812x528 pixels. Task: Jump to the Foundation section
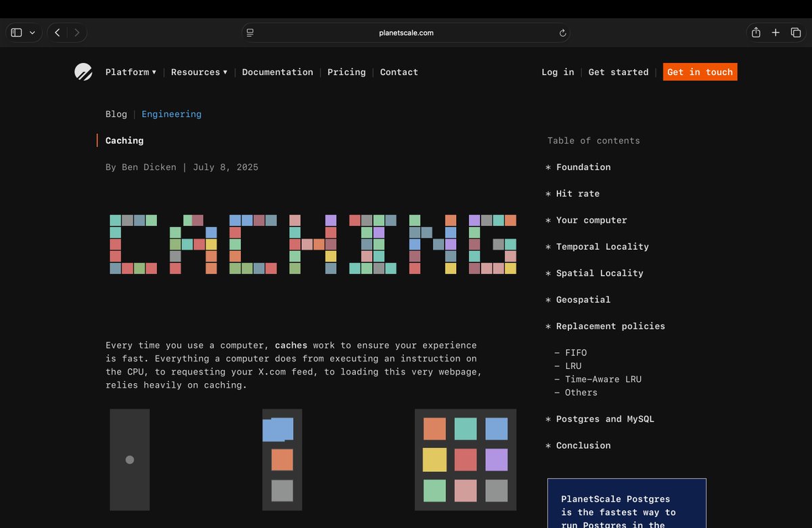click(583, 167)
